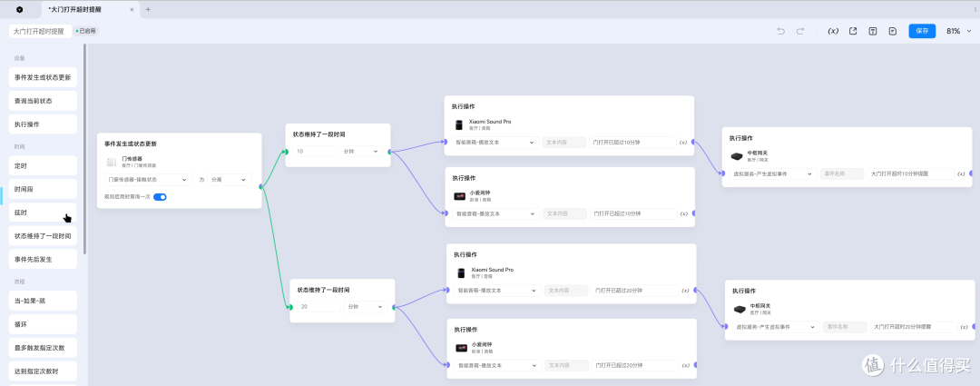Click output port of 大门打开超时10分钟提醒 node
The image size is (980, 386).
[972, 173]
